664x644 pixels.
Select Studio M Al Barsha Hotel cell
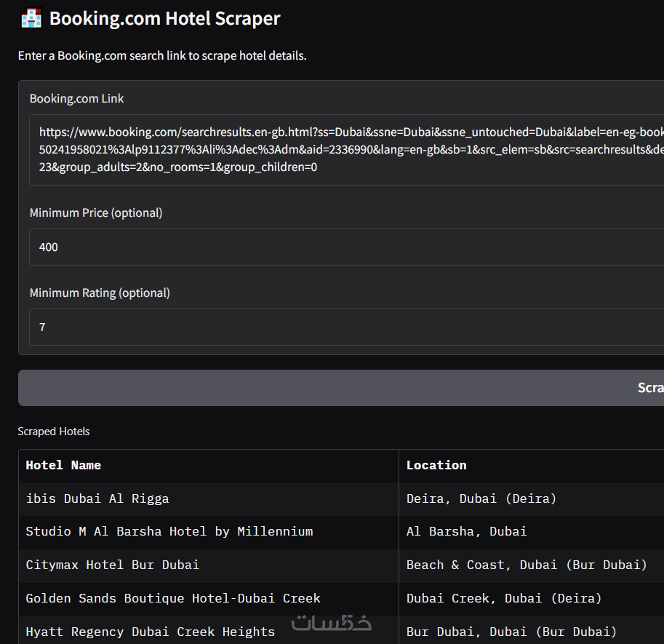pos(169,532)
